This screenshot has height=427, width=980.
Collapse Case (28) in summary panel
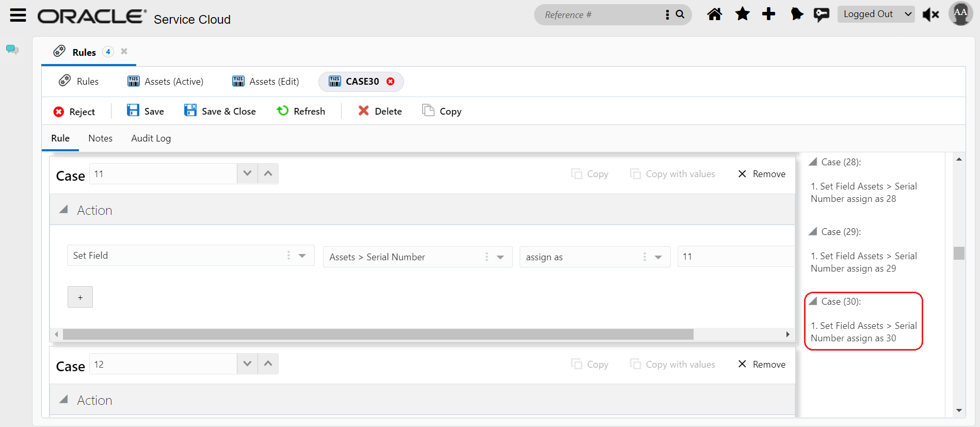pos(813,162)
